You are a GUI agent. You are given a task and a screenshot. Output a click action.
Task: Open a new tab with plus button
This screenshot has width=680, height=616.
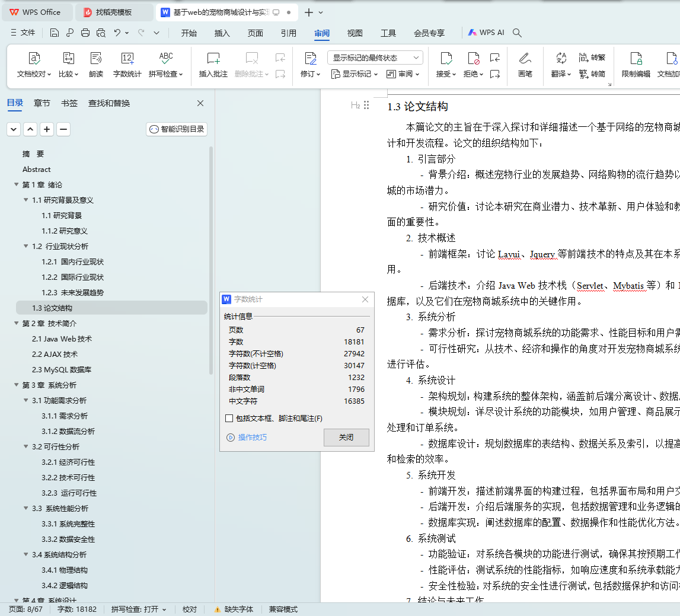pos(309,12)
